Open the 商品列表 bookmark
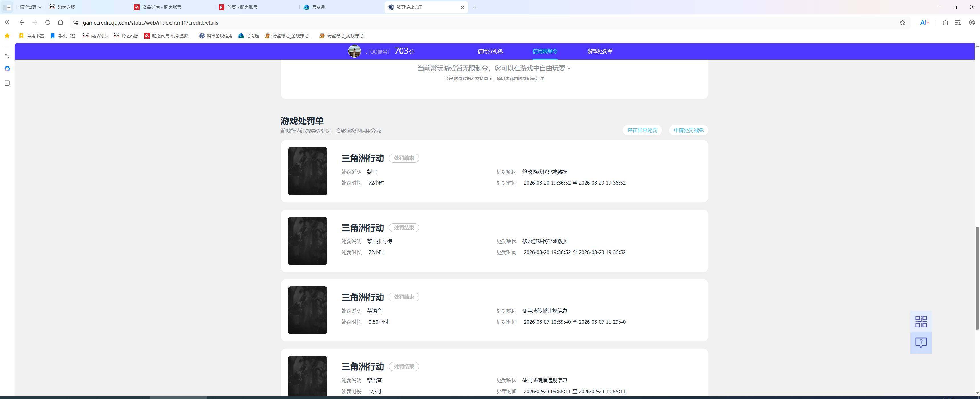Viewport: 980px width, 399px height. click(95, 36)
